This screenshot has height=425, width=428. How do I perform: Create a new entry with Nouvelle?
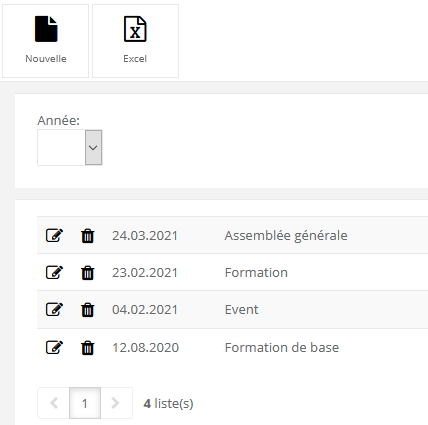(46, 41)
